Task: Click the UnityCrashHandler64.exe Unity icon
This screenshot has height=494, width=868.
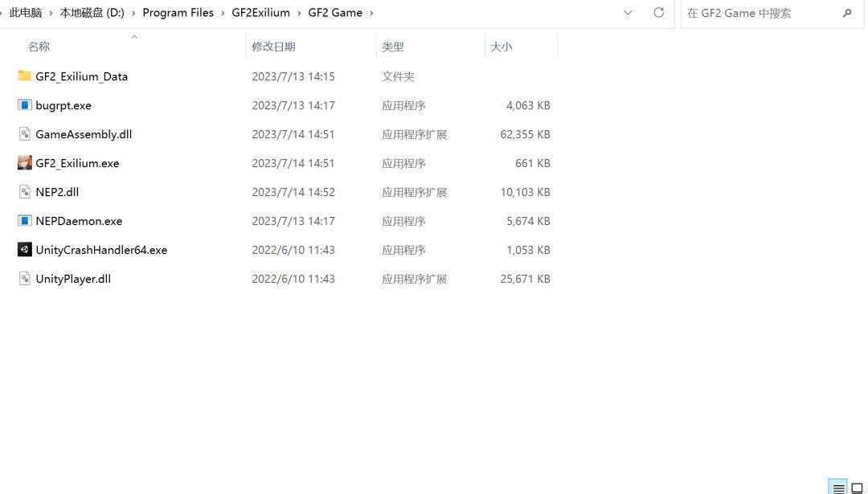Action: click(24, 250)
